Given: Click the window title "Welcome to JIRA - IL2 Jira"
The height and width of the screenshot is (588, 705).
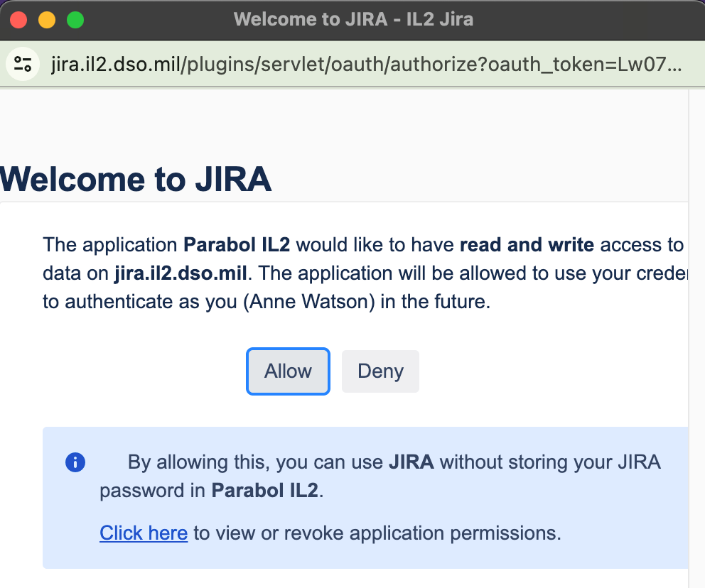Looking at the screenshot, I should pos(353,19).
